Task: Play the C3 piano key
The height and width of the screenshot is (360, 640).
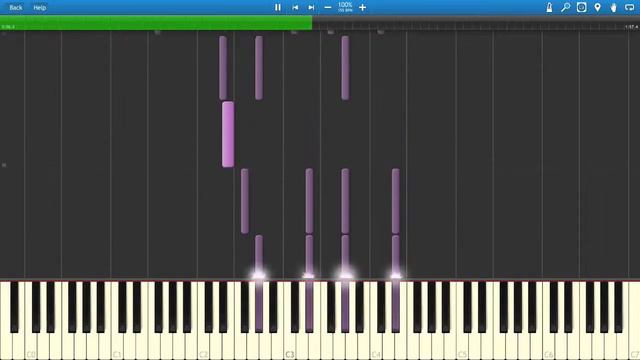Action: pyautogui.click(x=289, y=347)
